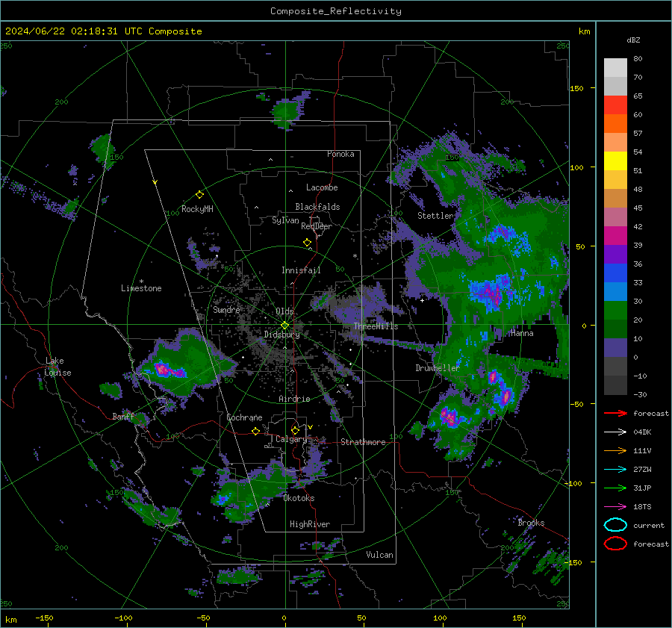Click the 2024/06/22 02:18:31 UTC timestamp
This screenshot has height=628, width=672.
tap(103, 31)
